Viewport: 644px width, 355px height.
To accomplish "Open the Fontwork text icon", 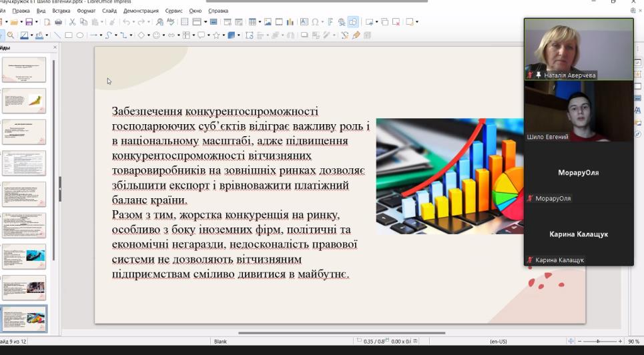I will pos(330,22).
